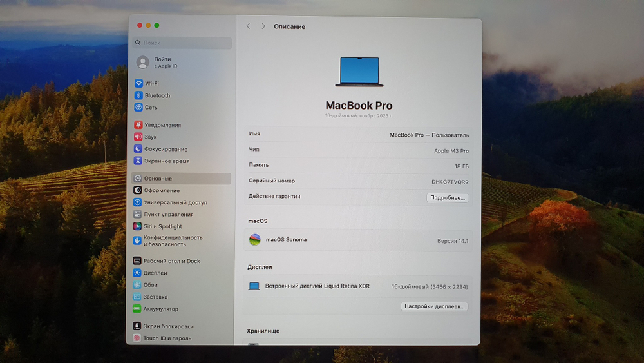Click the Имя row computer name value
Image resolution: width=644 pixels, height=363 pixels.
point(429,135)
